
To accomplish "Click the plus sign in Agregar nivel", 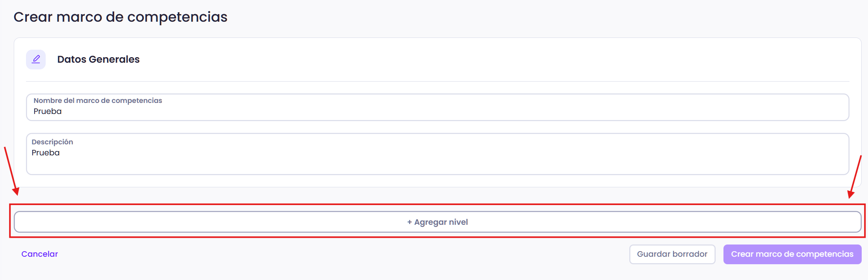I will pyautogui.click(x=410, y=222).
